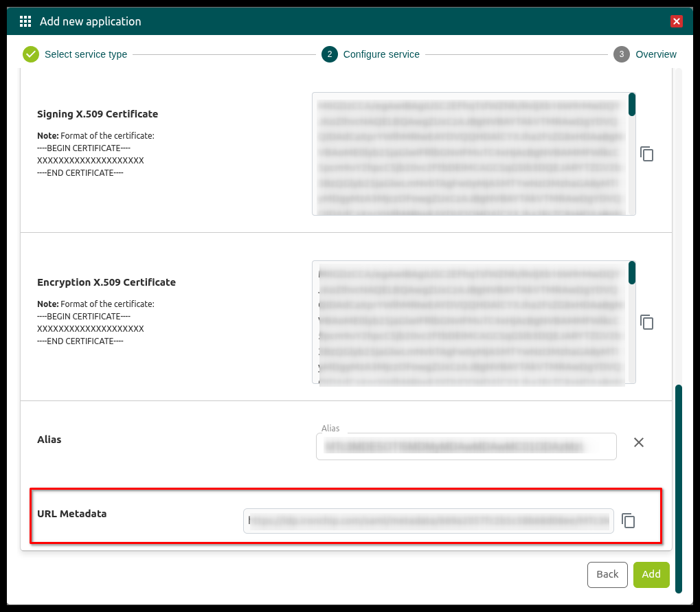Screen dimensions: 700x612
Task: Close the Add new application dialog
Action: [x=677, y=21]
